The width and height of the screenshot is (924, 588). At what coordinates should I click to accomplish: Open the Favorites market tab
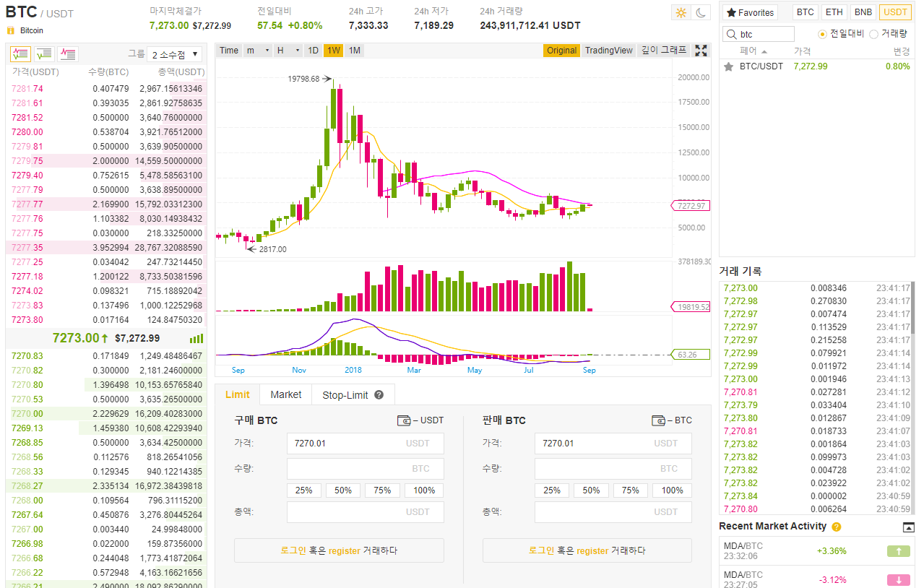[750, 12]
